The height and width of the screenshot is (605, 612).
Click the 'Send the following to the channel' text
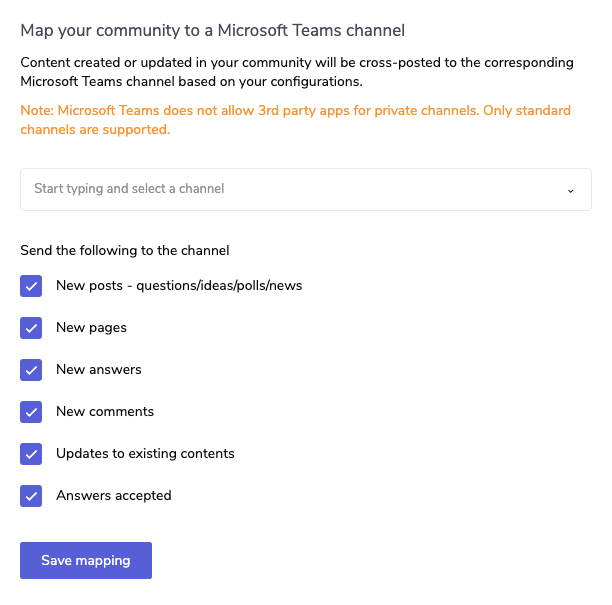[125, 251]
